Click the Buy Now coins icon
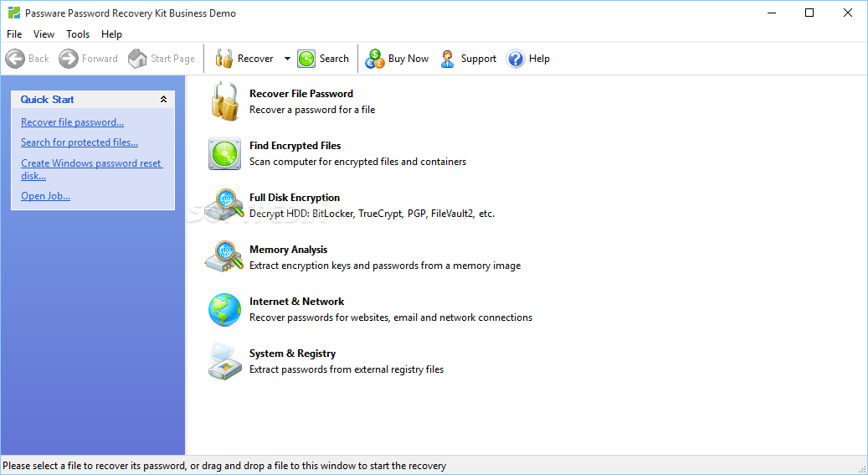The image size is (868, 475). coord(375,58)
